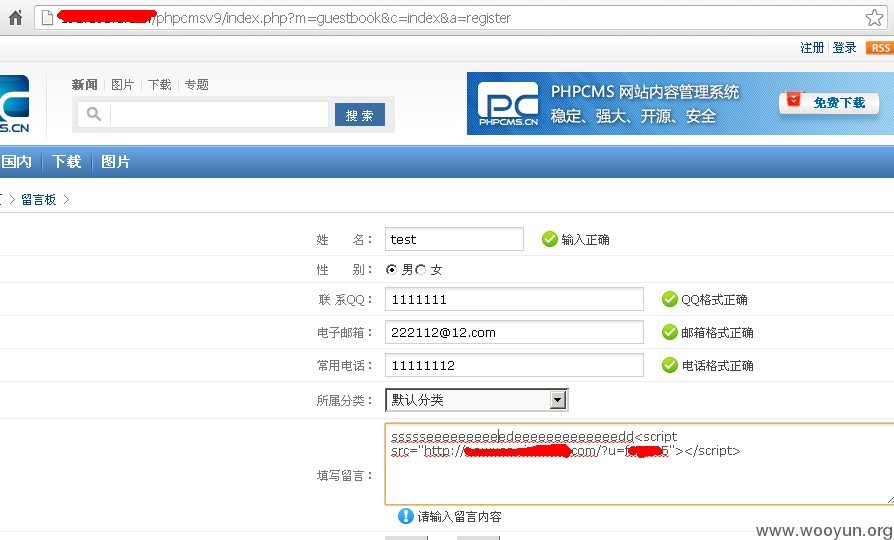Click the 所属分类 field label
Screen dimensions: 894x540
click(344, 400)
